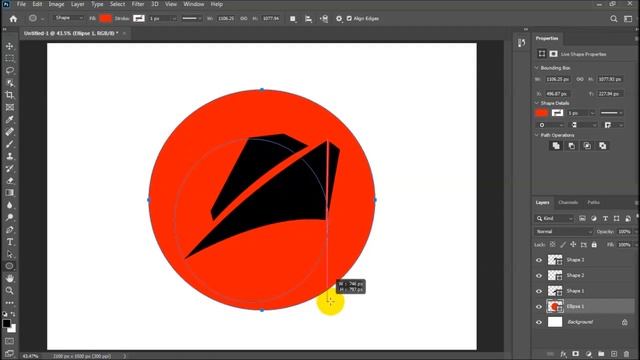Click the Stroke swatch in options bar

pos(139,18)
